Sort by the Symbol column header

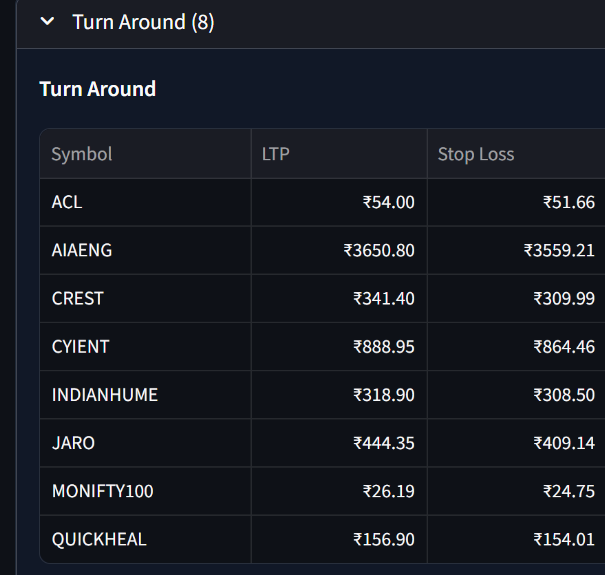(x=82, y=154)
